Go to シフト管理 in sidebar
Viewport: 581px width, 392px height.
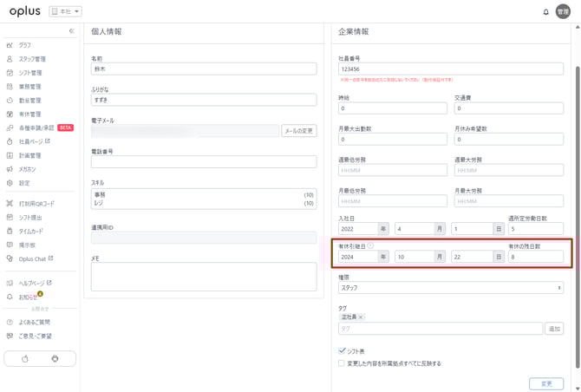30,72
